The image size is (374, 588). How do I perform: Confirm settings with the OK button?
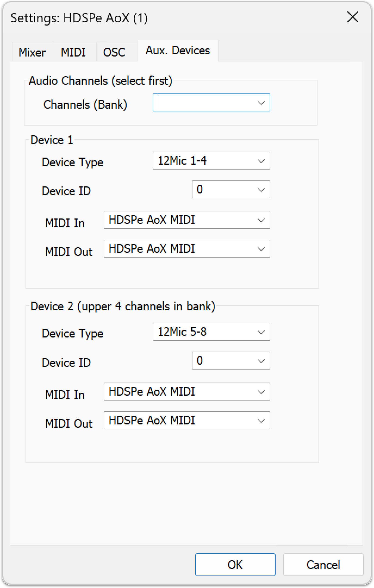235,565
